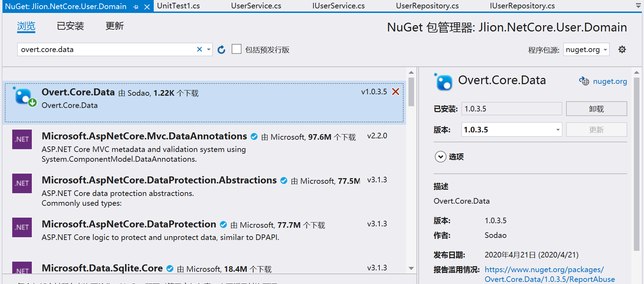
Task: Select Overt.Core.Data package row
Action: 204,102
